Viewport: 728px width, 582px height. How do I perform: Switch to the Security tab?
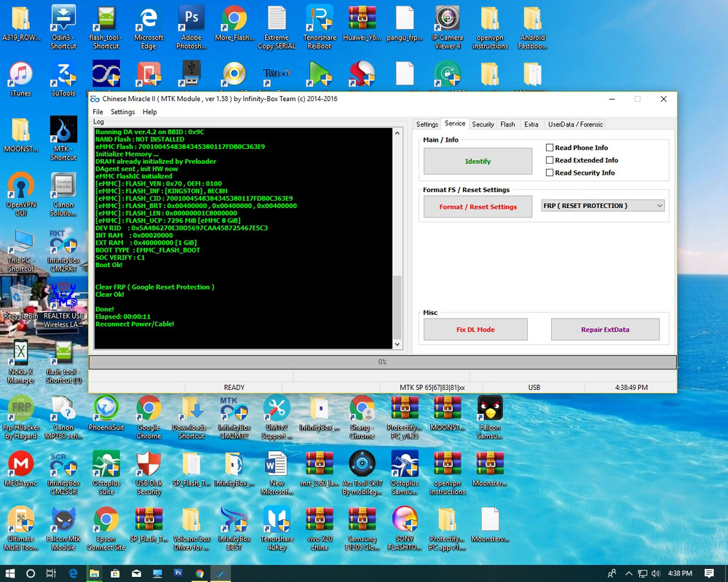[483, 124]
